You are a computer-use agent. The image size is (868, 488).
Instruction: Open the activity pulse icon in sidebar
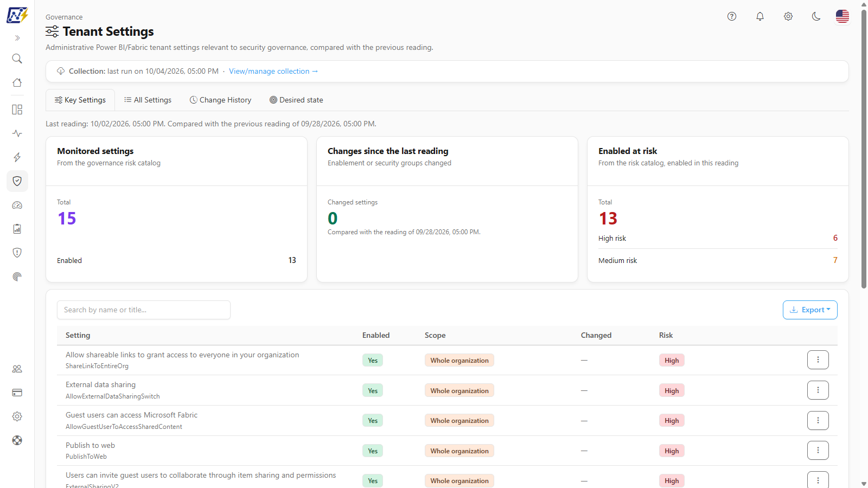(17, 133)
